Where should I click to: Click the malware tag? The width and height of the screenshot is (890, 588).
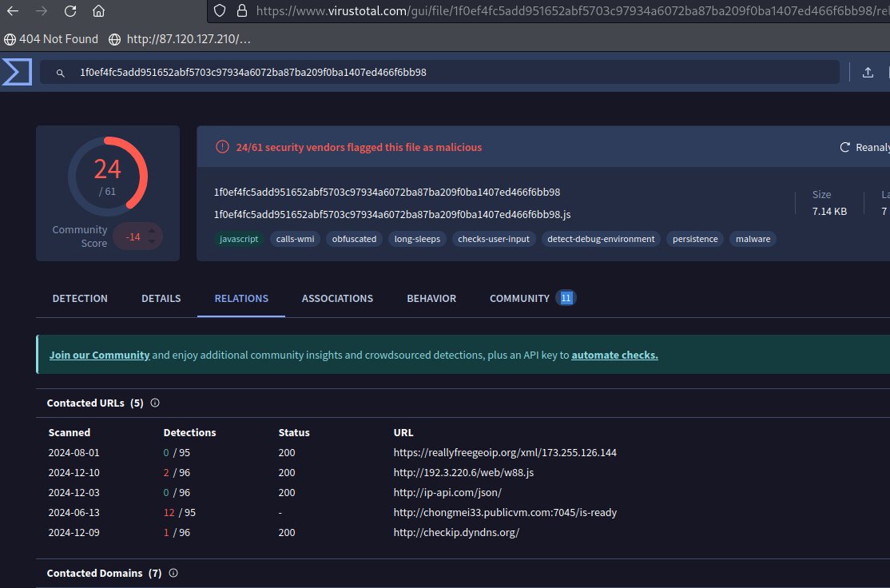(x=753, y=239)
